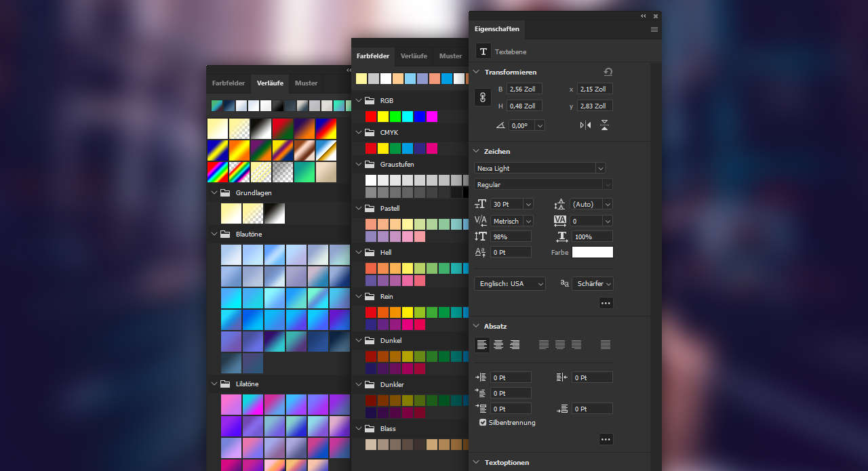Click the baseline shift icon
The image size is (868, 471).
point(481,252)
